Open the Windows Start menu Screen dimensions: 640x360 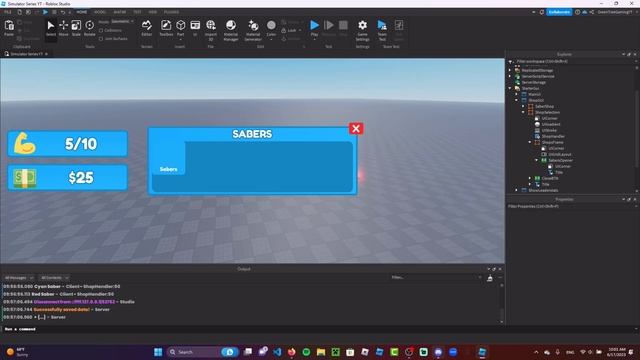pos(158,352)
